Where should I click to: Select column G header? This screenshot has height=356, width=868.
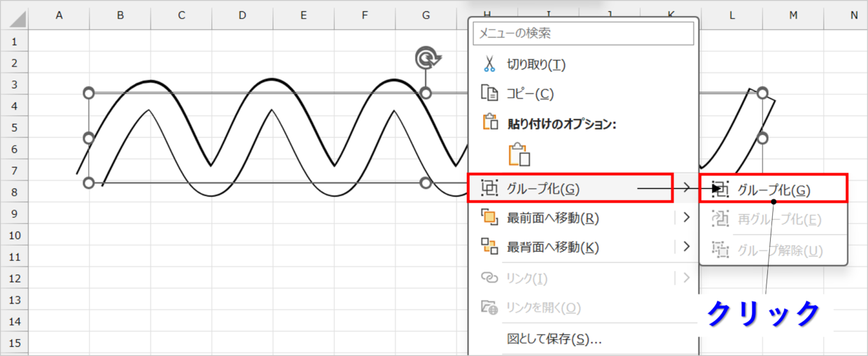[426, 15]
